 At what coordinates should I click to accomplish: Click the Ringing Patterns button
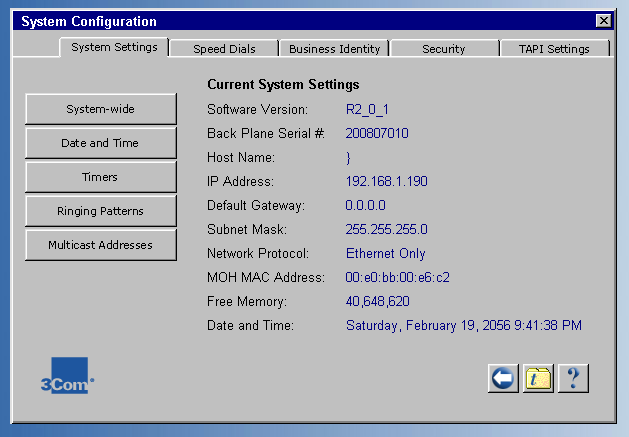100,211
